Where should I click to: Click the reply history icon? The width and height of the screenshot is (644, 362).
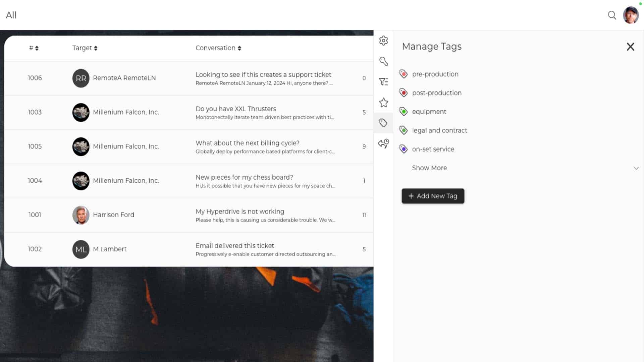click(x=383, y=144)
